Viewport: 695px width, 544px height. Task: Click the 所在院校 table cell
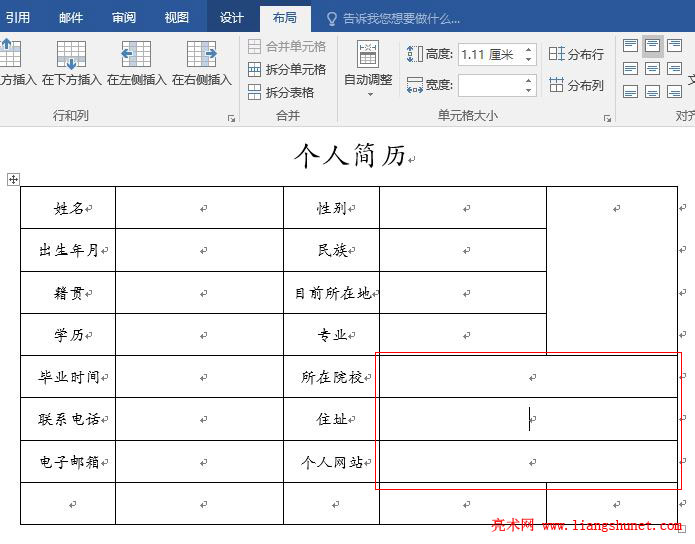pyautogui.click(x=332, y=377)
